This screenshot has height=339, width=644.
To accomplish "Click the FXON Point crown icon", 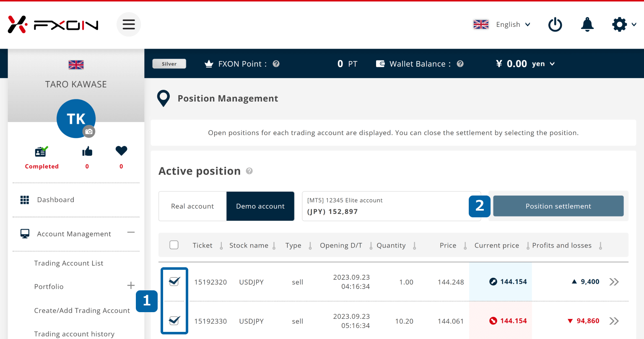I will pos(209,64).
